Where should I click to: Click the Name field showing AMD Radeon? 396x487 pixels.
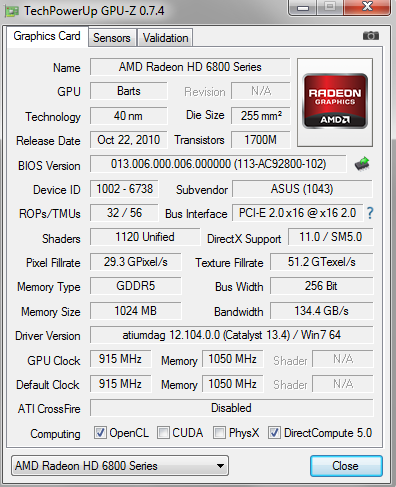190,67
